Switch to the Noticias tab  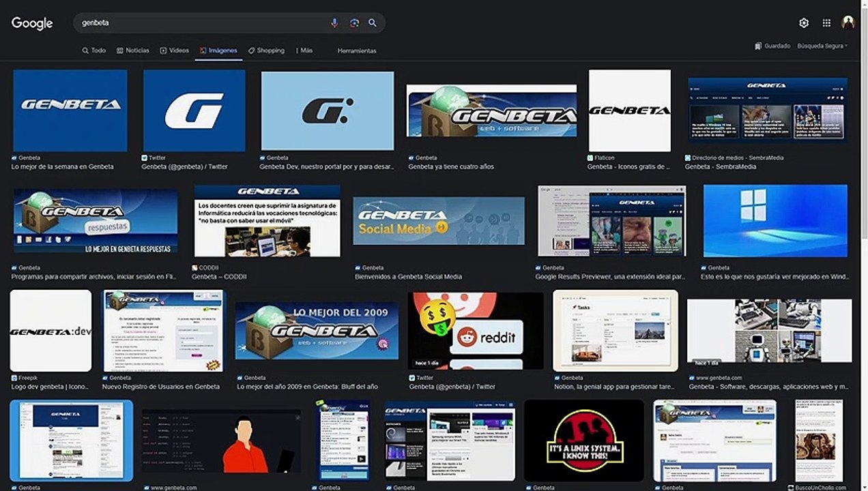(x=133, y=50)
